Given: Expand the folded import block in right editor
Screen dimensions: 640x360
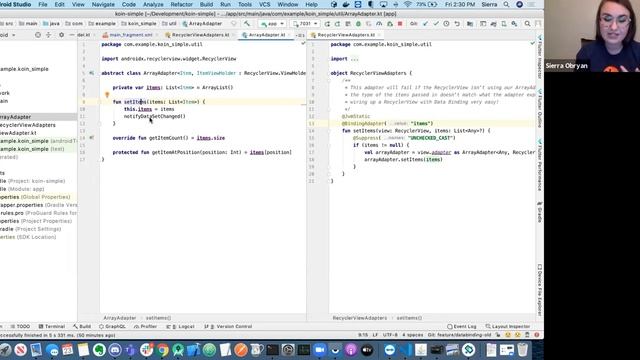Looking at the screenshot, I should pos(354,59).
